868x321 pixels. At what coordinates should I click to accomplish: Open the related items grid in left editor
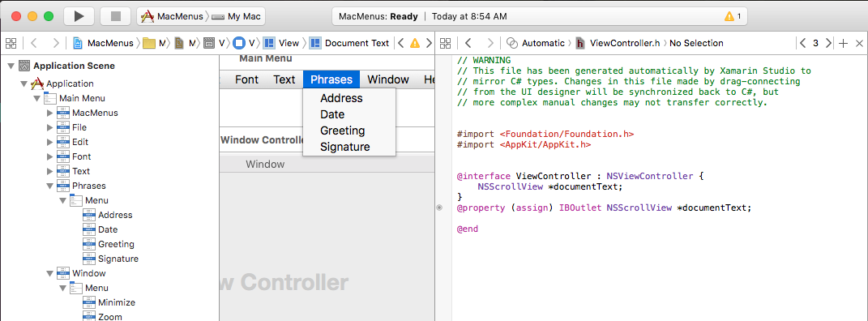tap(11, 43)
